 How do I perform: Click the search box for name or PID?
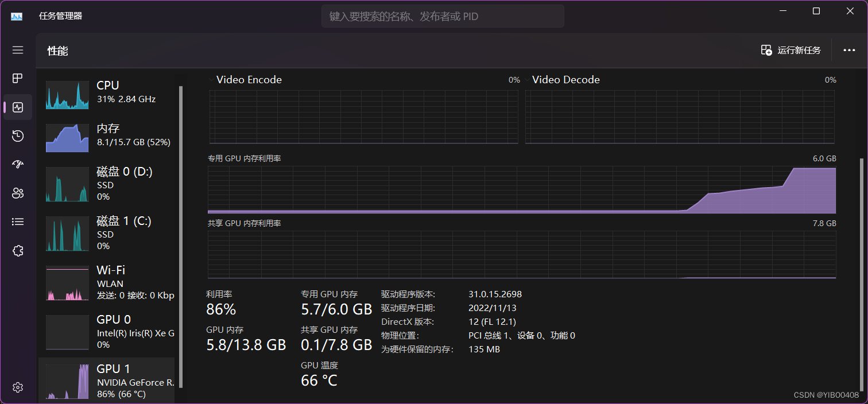[442, 17]
